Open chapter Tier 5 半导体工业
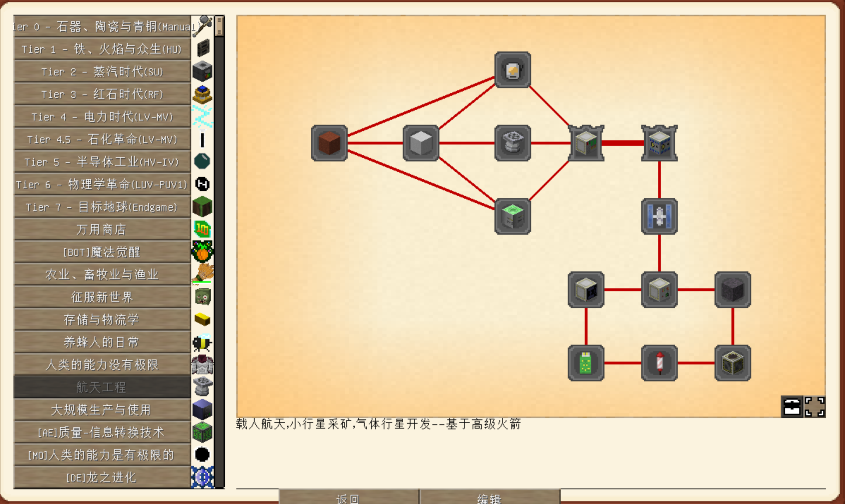 pos(102,161)
